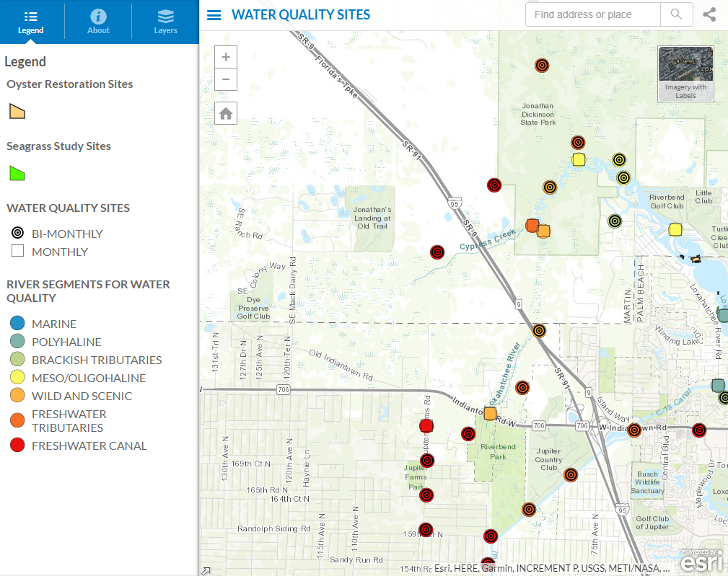Click the green Seagrass Study Sites swatch
728x576 pixels.
coord(17,173)
